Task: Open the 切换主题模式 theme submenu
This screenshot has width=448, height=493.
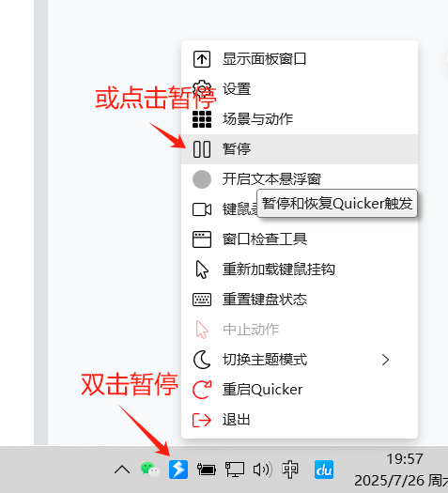Action: coord(300,360)
